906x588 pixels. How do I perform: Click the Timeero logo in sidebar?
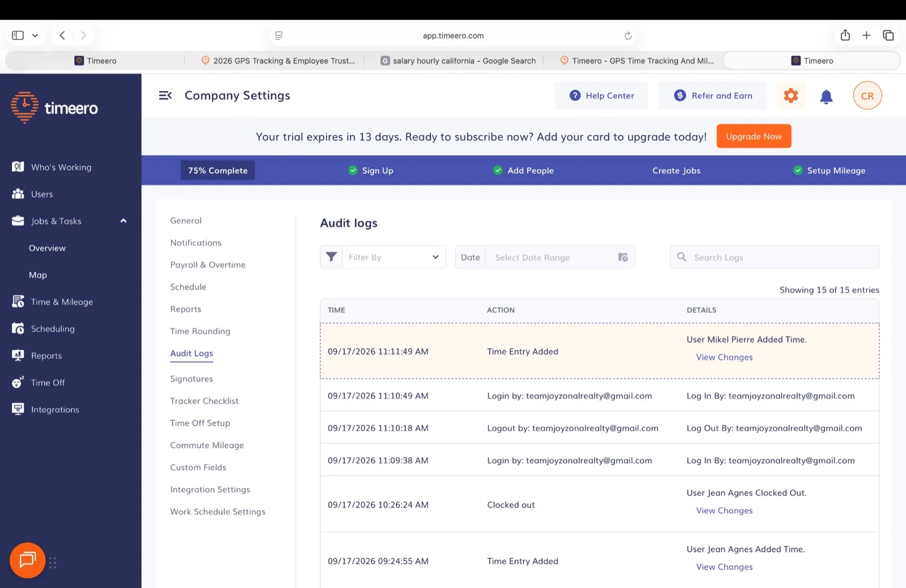(54, 108)
